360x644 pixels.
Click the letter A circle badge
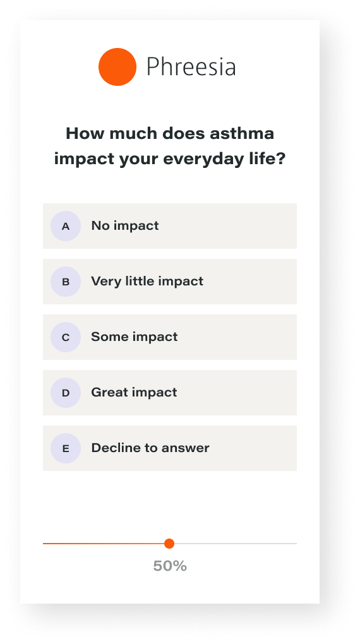[65, 226]
